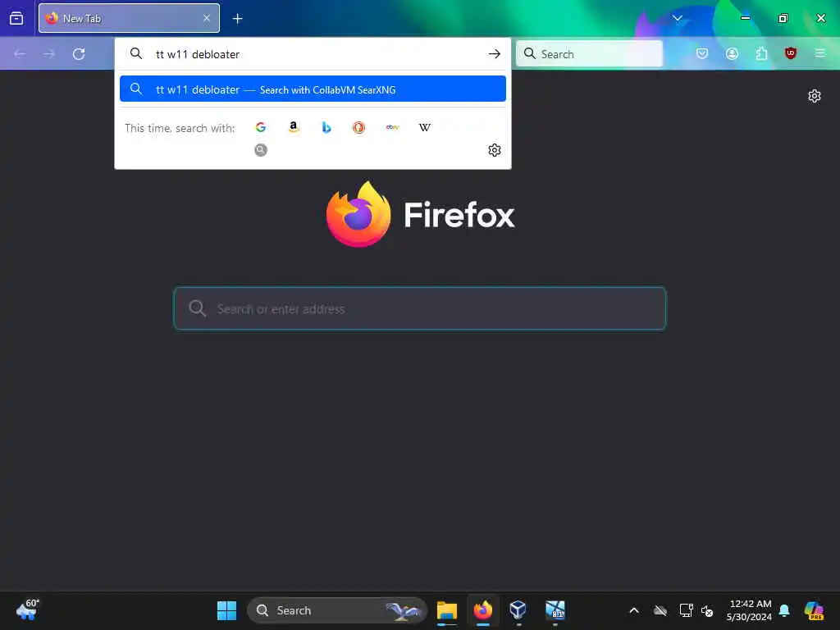The width and height of the screenshot is (840, 630).
Task: Reload the current page
Action: (x=79, y=53)
